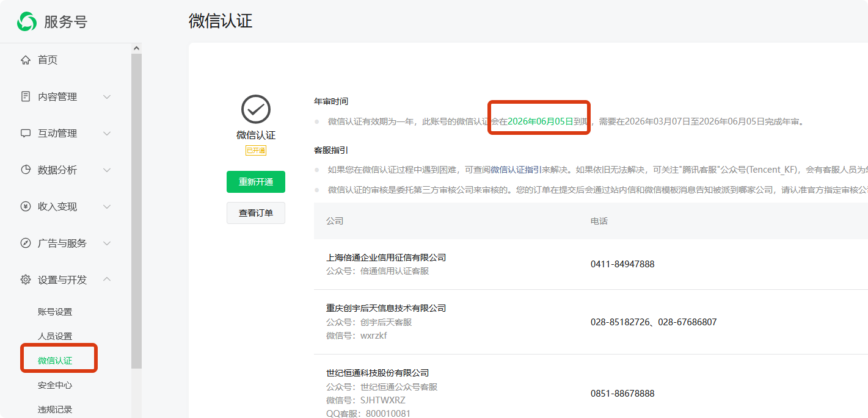
Task: Click the 查看订单 button
Action: (x=256, y=213)
